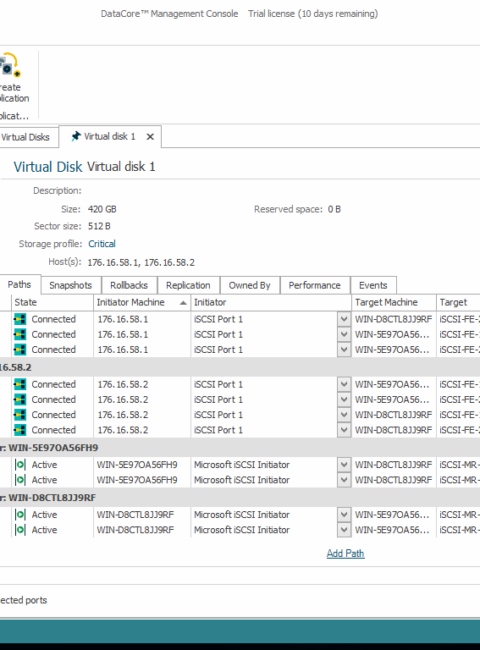View the Performance tab

pos(315,285)
